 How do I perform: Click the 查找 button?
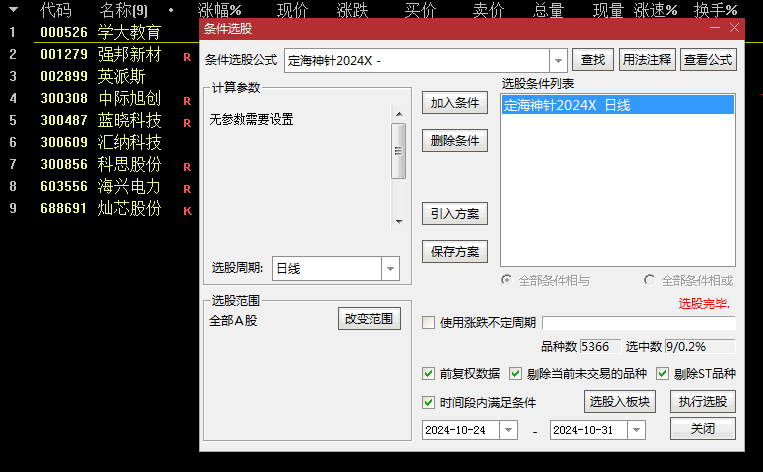593,60
